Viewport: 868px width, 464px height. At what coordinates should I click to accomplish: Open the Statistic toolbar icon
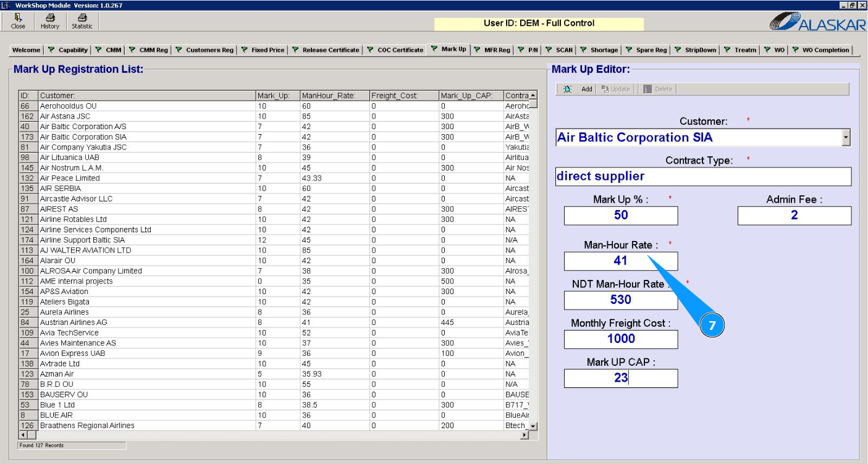pos(82,21)
